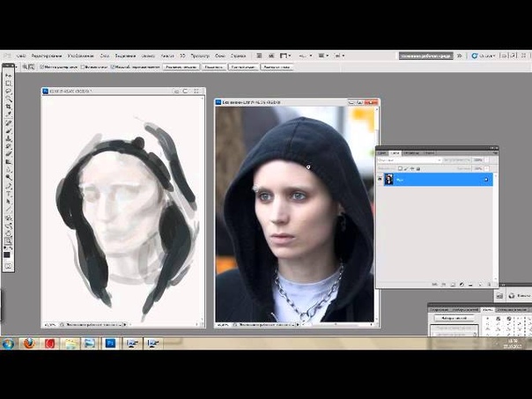Toggle lock transparent pixels
Image resolution: width=532 pixels, height=399 pixels.
(401, 168)
